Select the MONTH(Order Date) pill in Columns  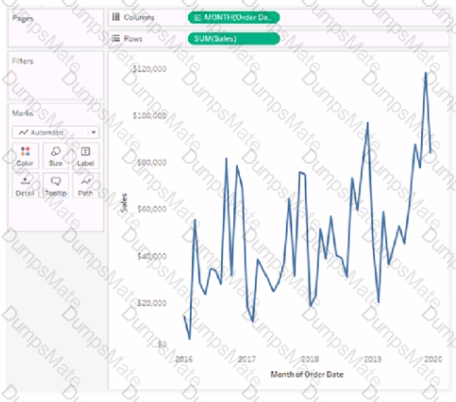click(234, 17)
